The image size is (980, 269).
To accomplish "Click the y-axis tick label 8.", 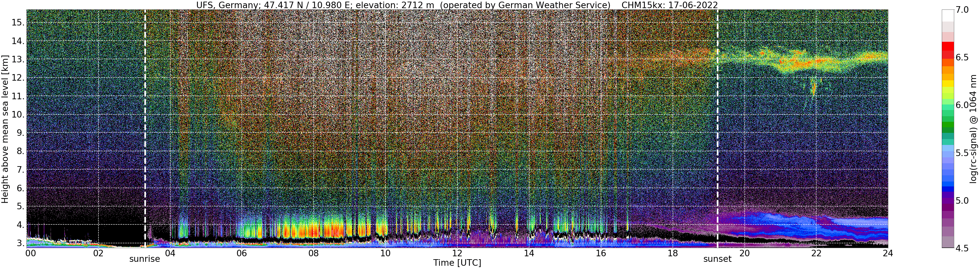I will 20,151.
